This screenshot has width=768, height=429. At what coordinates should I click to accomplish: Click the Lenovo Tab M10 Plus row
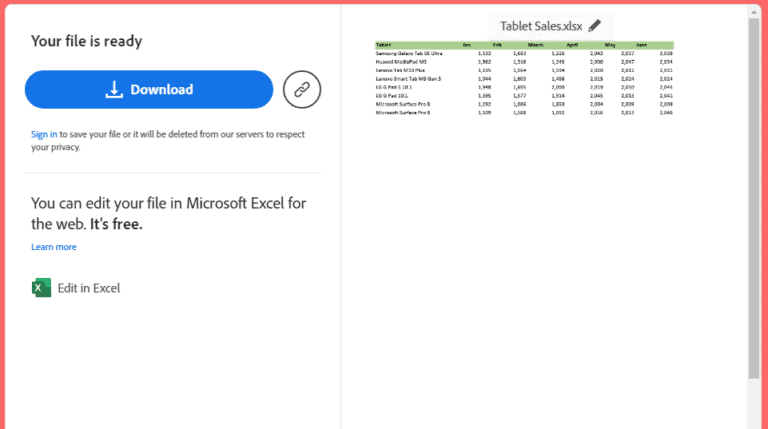pyautogui.click(x=524, y=71)
